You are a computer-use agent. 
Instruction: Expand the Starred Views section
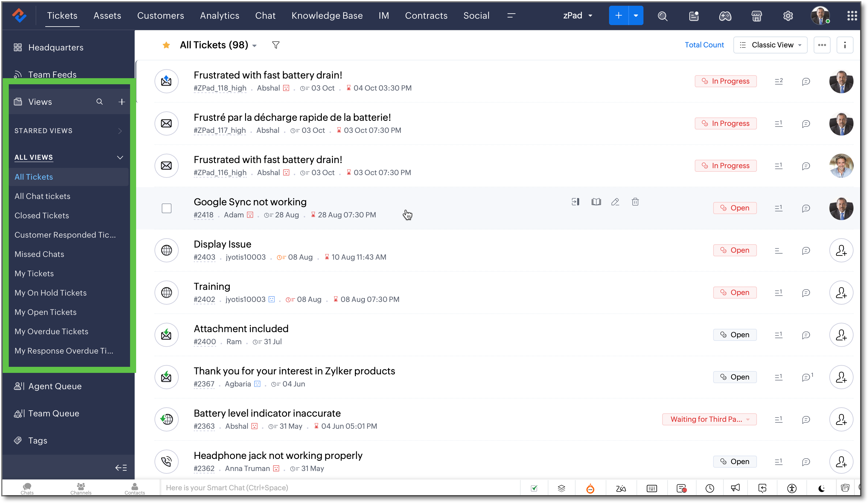(x=120, y=131)
